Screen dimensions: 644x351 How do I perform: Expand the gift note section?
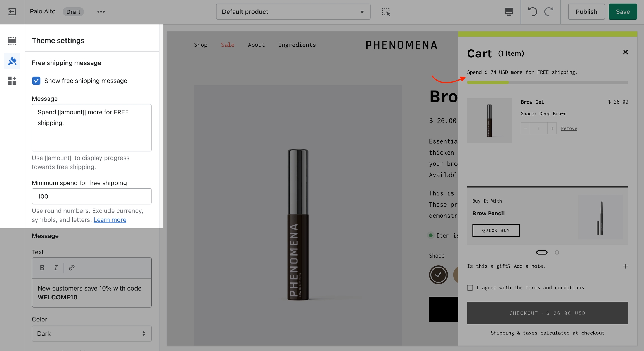pos(626,266)
